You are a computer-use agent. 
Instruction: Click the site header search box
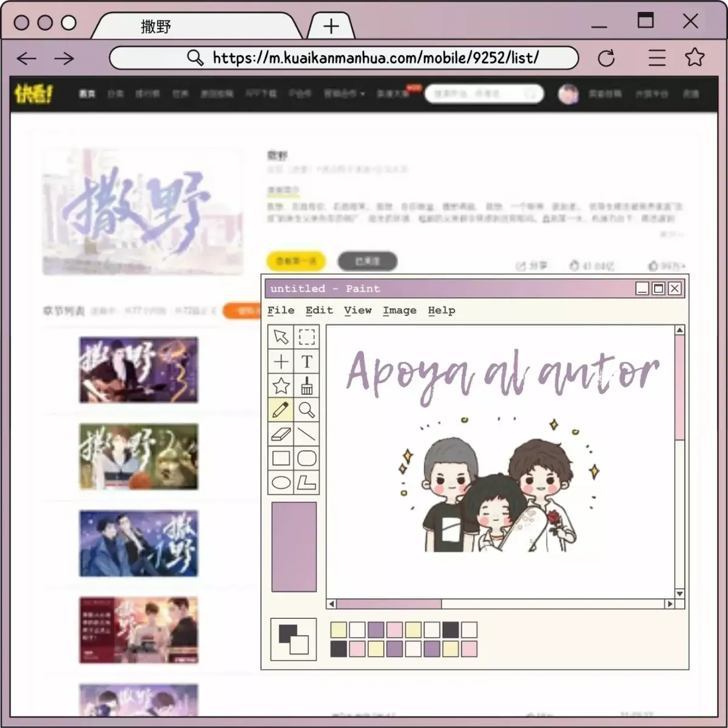pyautogui.click(x=484, y=94)
